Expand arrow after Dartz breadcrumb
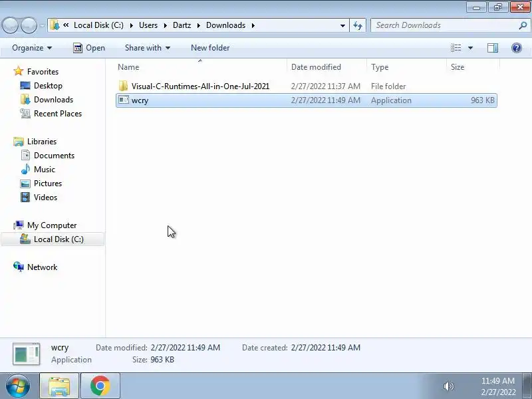The height and width of the screenshot is (399, 532). tap(198, 25)
